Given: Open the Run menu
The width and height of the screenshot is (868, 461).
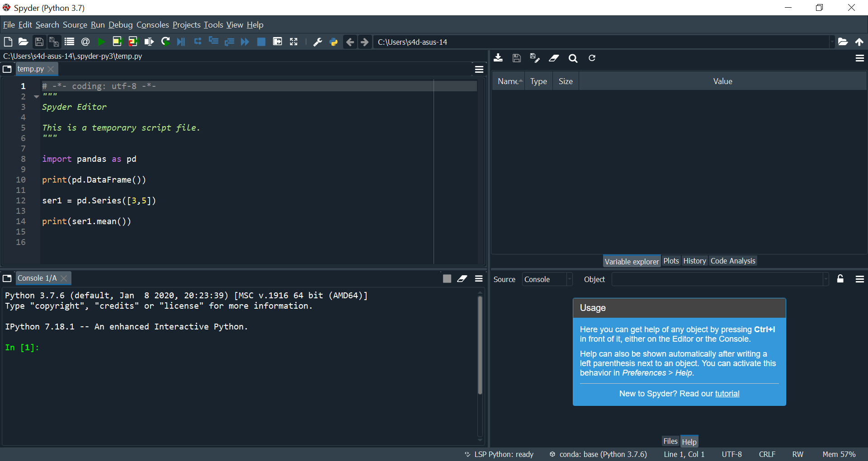Looking at the screenshot, I should [98, 25].
